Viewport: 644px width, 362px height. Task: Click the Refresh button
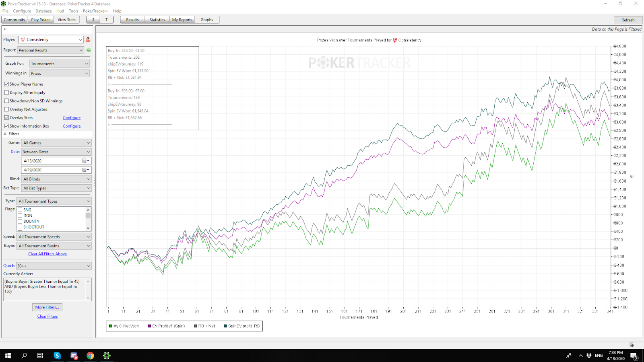pos(627,20)
